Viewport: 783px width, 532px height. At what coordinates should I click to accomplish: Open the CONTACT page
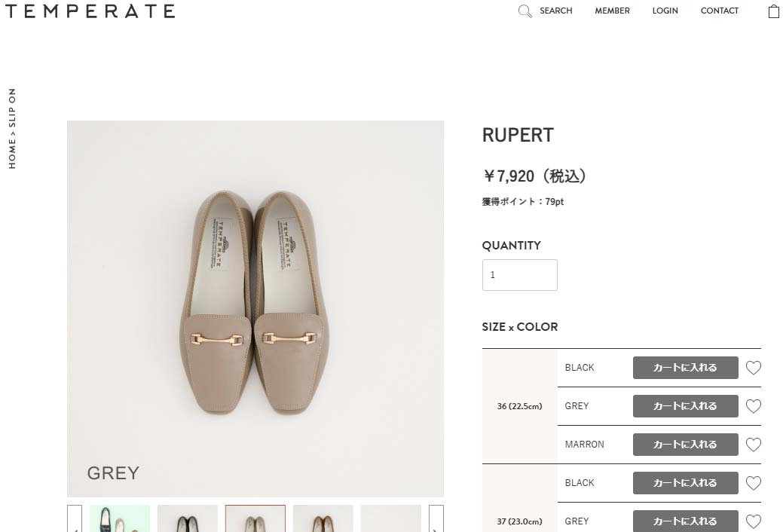719,11
